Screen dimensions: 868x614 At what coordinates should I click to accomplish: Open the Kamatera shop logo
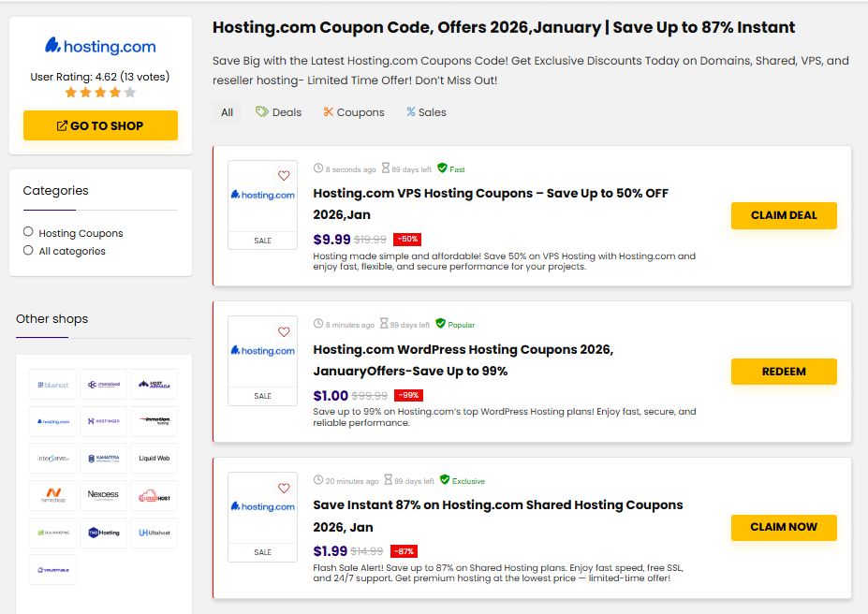point(103,459)
